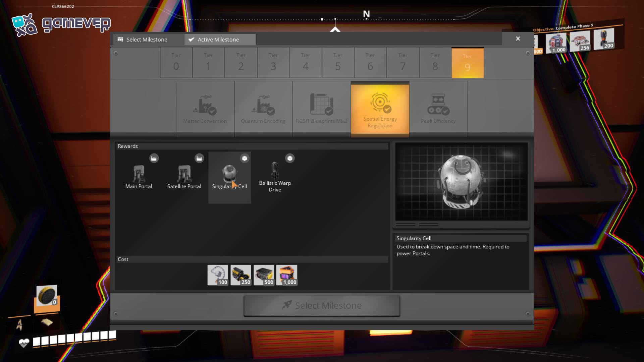
Task: Select Tier 5
Action: pyautogui.click(x=338, y=63)
